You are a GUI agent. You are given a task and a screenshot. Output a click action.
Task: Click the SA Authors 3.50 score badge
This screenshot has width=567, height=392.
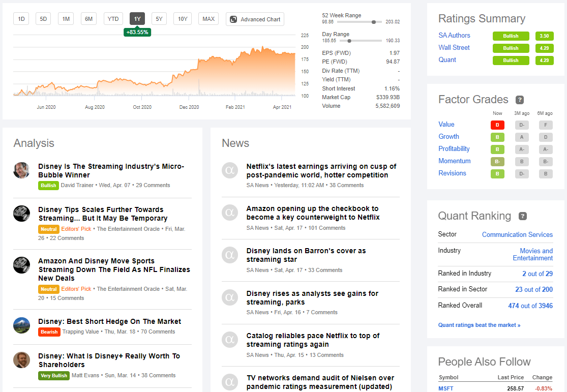click(x=544, y=36)
